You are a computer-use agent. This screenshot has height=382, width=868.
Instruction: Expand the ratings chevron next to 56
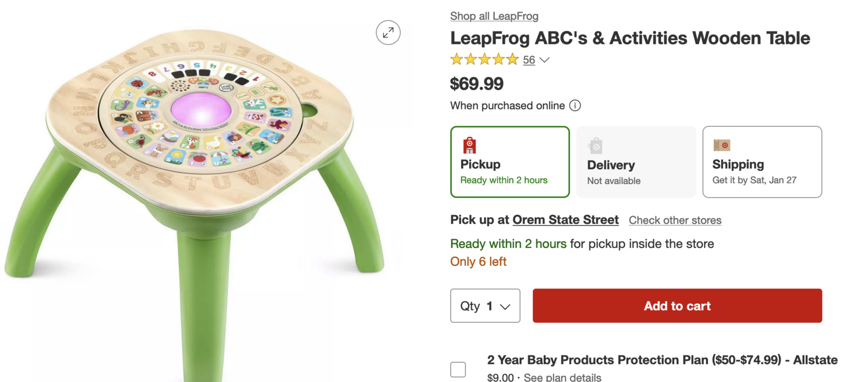pyautogui.click(x=545, y=60)
